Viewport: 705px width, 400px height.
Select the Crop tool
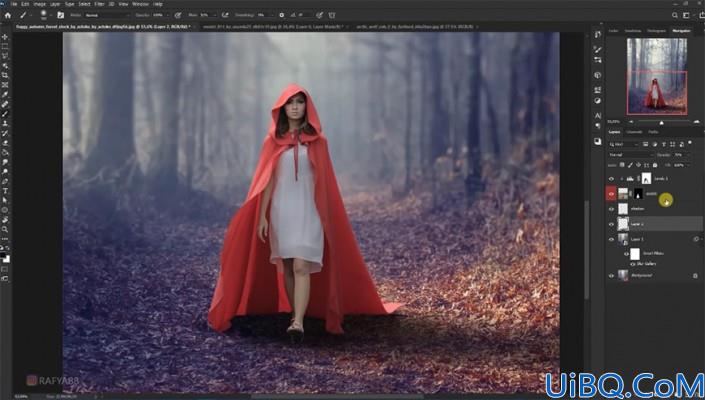pos(5,75)
